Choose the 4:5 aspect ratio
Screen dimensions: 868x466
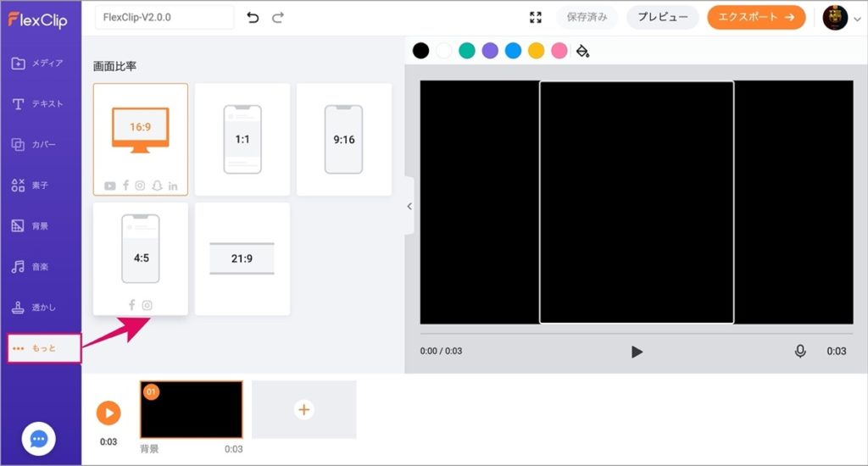point(141,258)
